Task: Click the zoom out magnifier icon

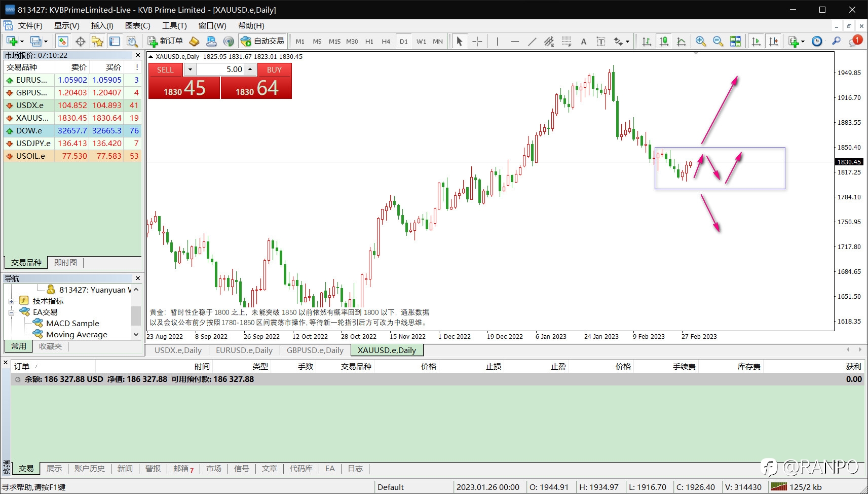Action: point(718,41)
